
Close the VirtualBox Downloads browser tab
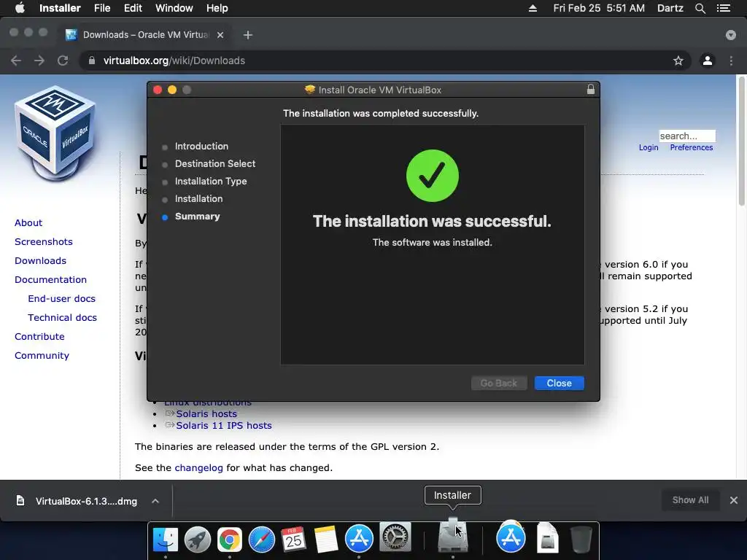220,35
